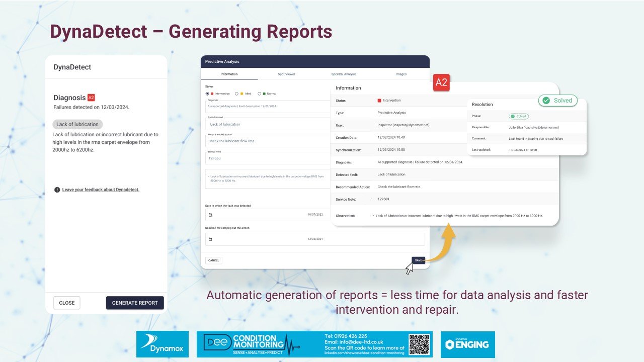Open the Images tab

point(401,74)
